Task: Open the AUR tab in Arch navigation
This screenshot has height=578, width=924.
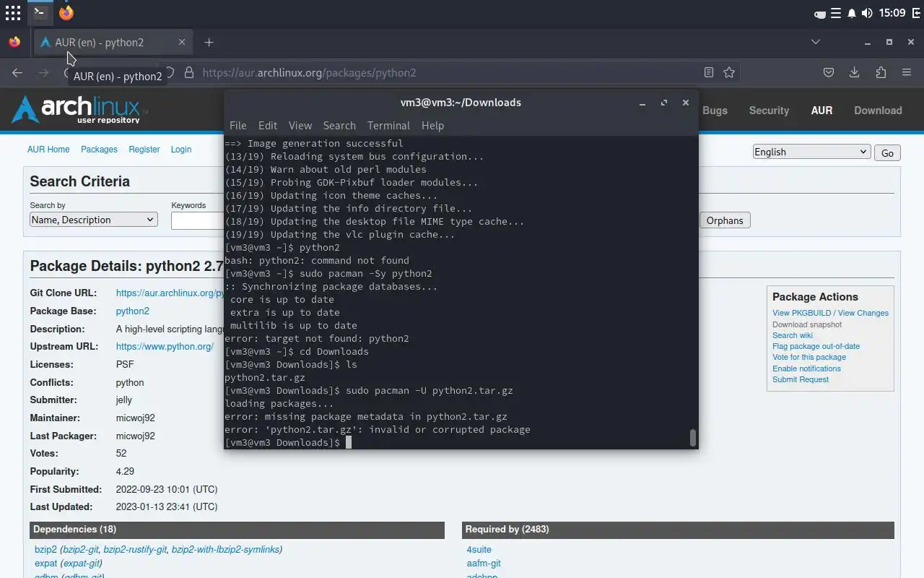Action: point(821,111)
